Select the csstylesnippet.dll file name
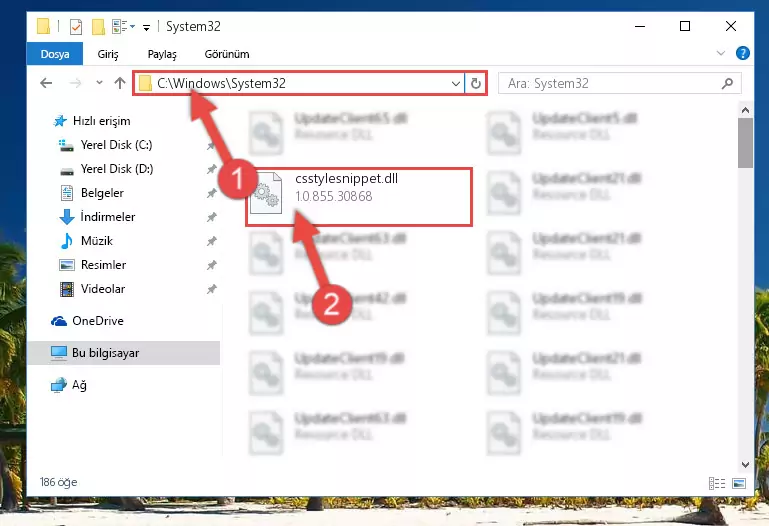 346,178
